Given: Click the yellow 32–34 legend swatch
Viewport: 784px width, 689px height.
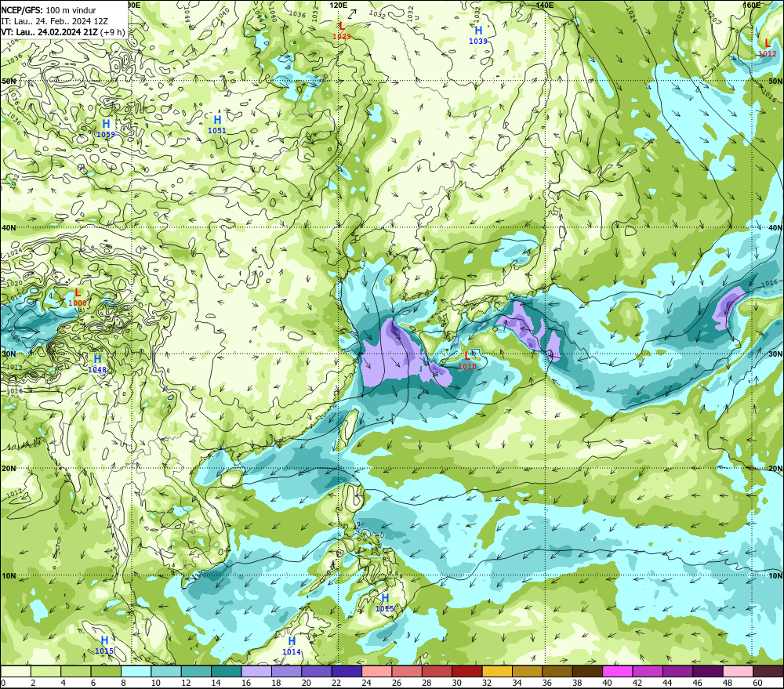Looking at the screenshot, I should tap(497, 671).
